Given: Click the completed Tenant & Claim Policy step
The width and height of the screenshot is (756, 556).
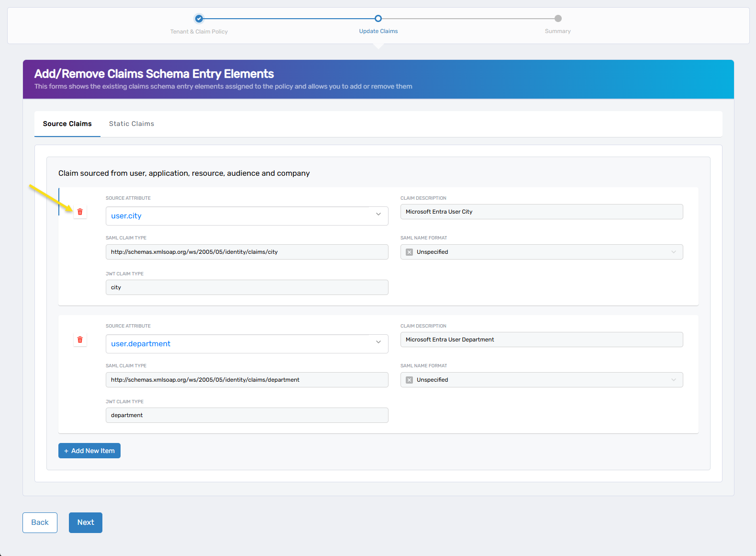Looking at the screenshot, I should click(199, 19).
